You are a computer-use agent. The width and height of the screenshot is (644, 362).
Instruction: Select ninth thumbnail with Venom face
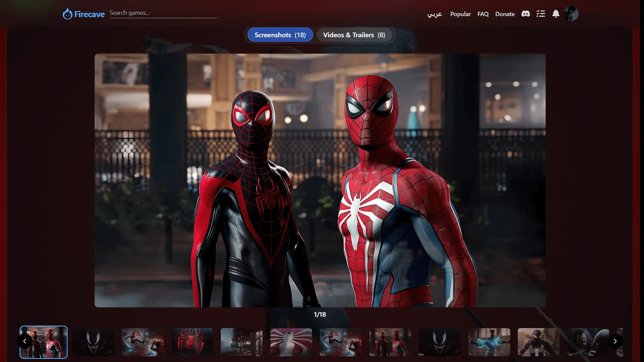440,342
